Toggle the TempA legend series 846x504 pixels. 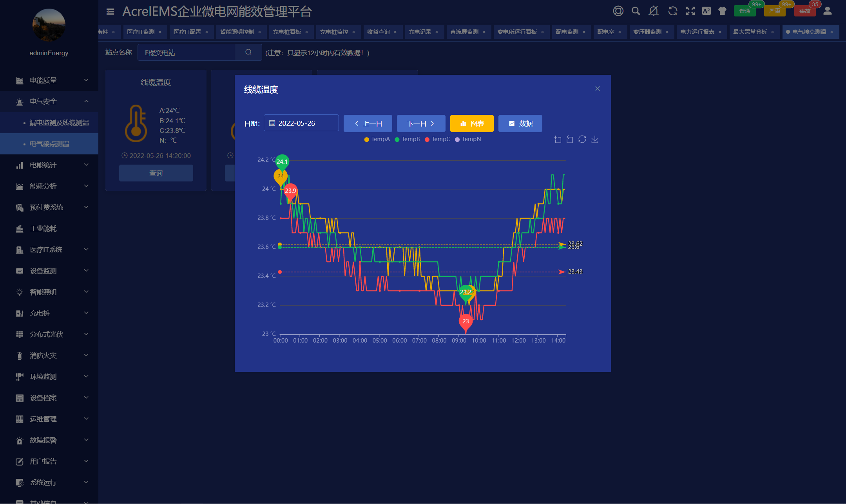tap(377, 139)
